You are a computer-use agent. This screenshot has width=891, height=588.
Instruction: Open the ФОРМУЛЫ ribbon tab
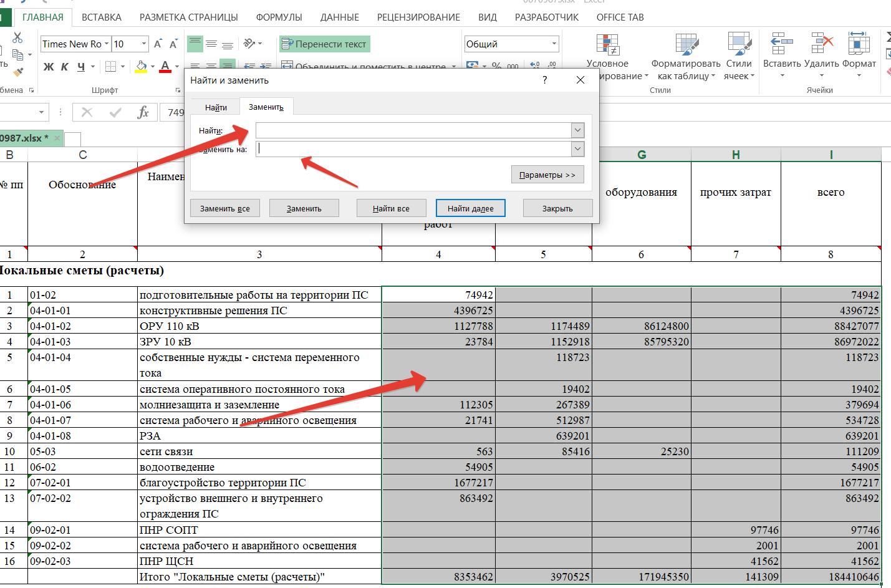(x=279, y=17)
